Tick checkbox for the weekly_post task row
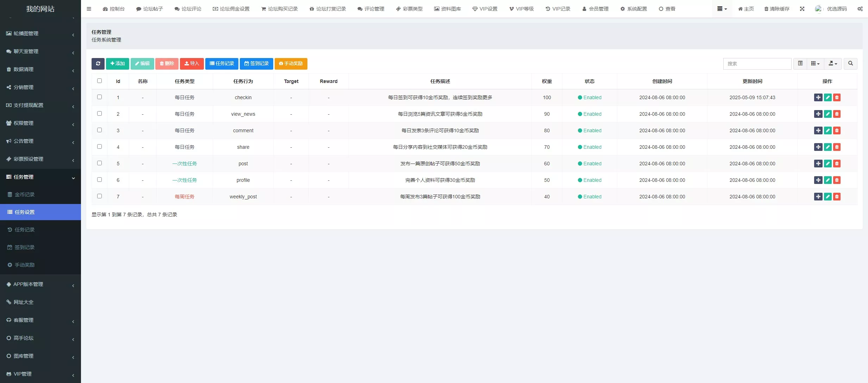 (99, 196)
